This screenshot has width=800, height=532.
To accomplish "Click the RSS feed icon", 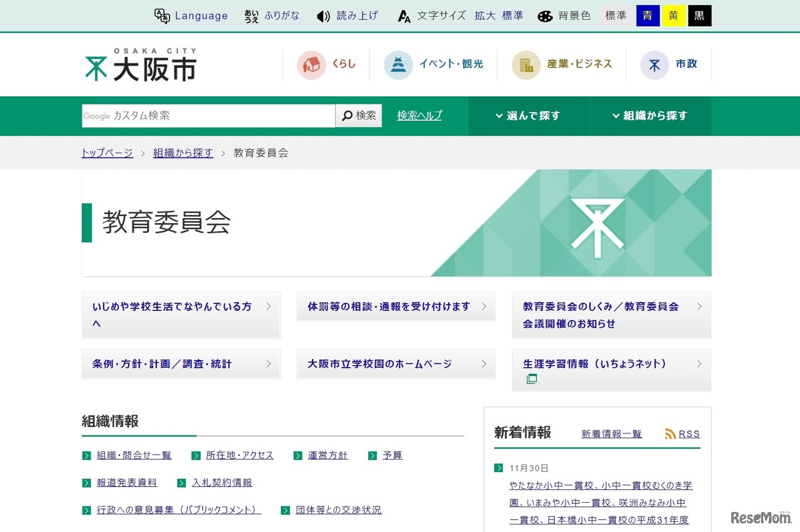I will point(671,433).
